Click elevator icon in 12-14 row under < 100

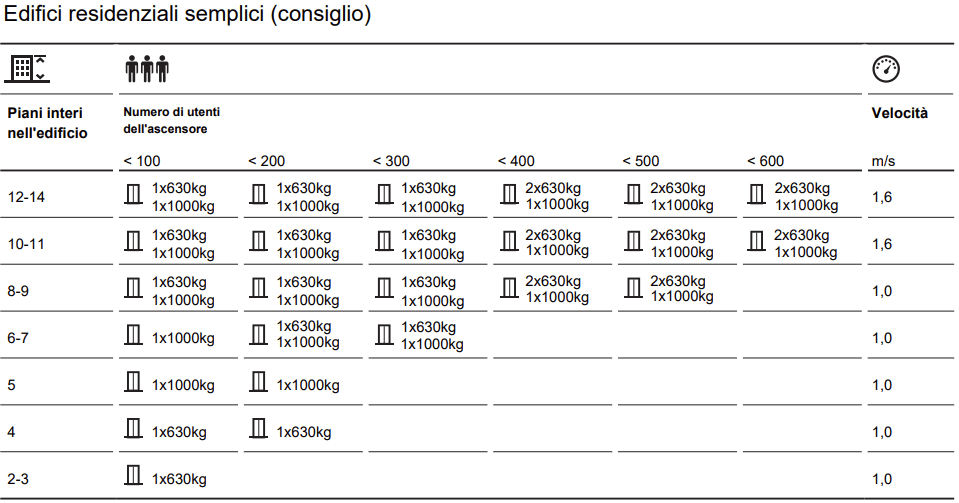click(x=133, y=196)
